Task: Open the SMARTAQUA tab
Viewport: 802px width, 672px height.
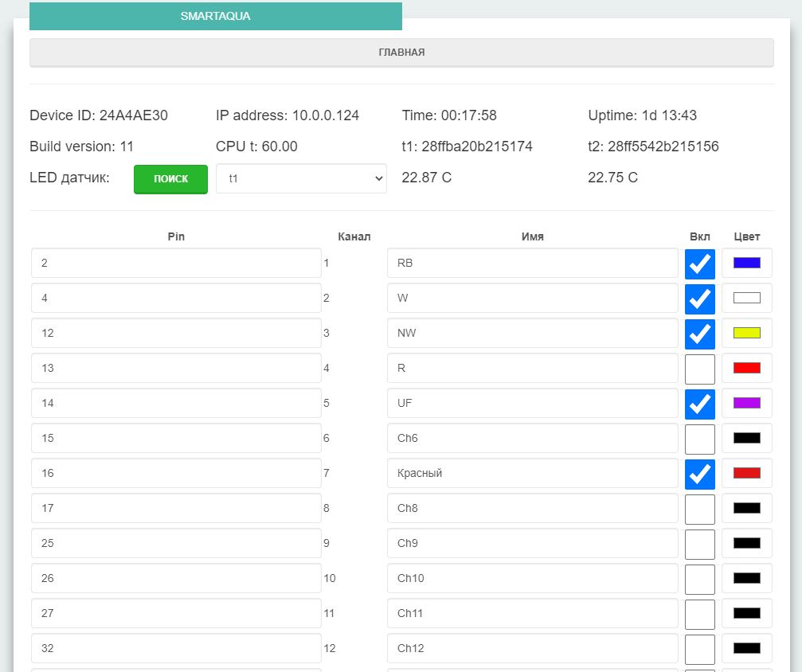Action: pyautogui.click(x=215, y=16)
